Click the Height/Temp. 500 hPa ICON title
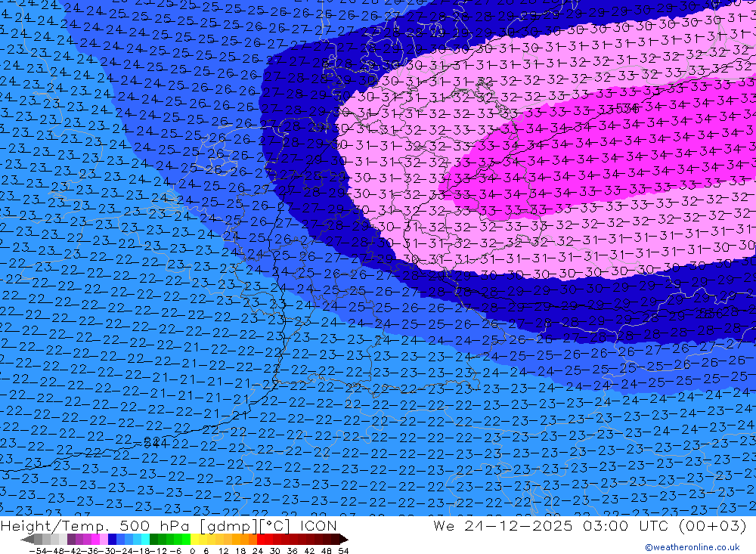The image size is (756, 554). pyautogui.click(x=169, y=525)
